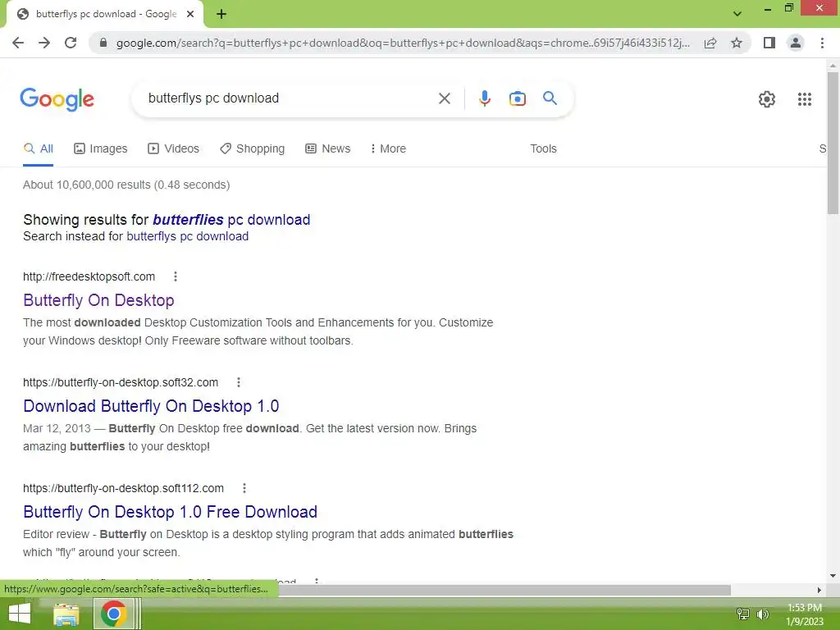
Task: Click the butterfly-on-desktop.soft112.com URL text
Action: point(123,488)
